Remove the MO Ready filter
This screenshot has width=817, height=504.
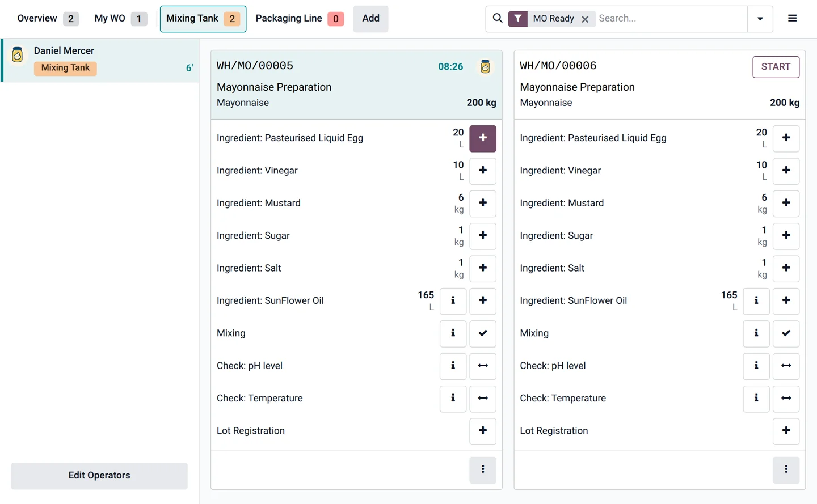585,19
